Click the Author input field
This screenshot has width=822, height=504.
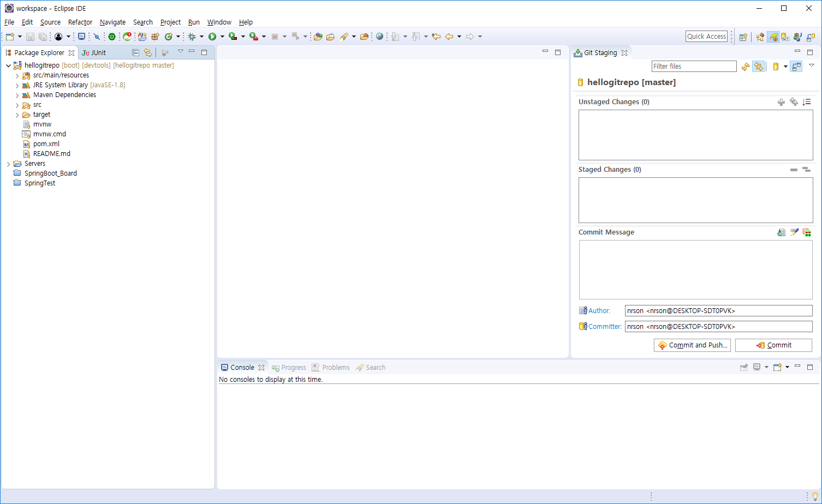[x=719, y=311]
